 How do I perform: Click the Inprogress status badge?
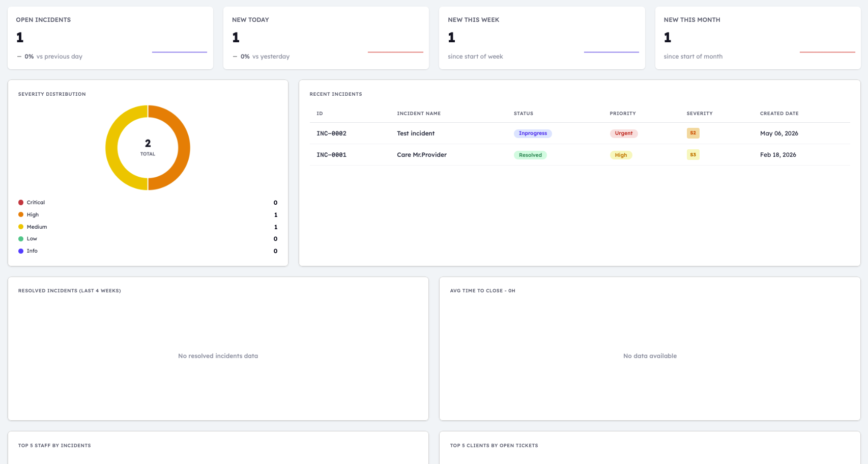pyautogui.click(x=533, y=133)
